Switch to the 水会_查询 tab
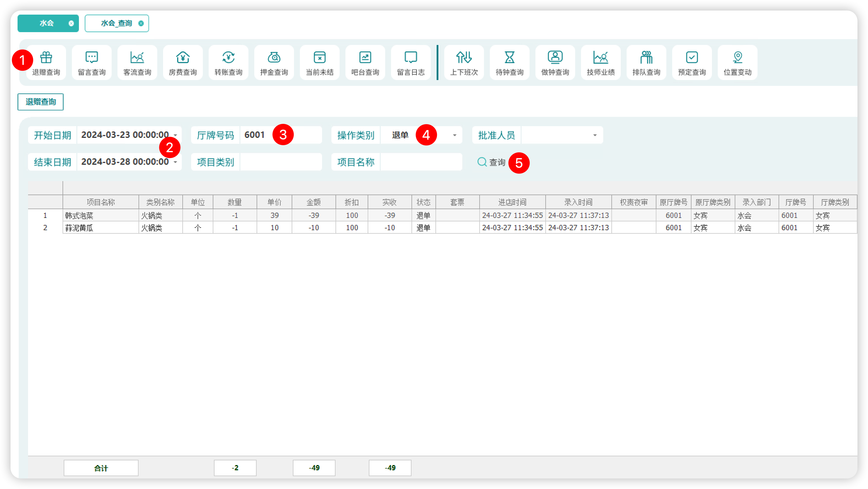 point(116,23)
